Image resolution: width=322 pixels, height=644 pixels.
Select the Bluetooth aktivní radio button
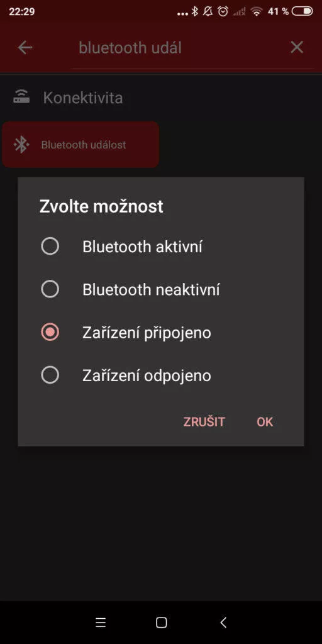point(50,247)
